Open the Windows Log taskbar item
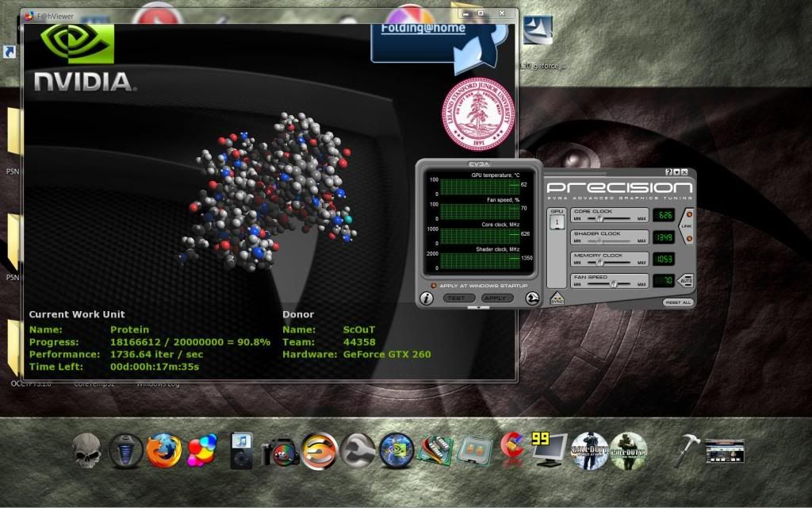Image resolution: width=812 pixels, height=508 pixels. click(x=158, y=383)
